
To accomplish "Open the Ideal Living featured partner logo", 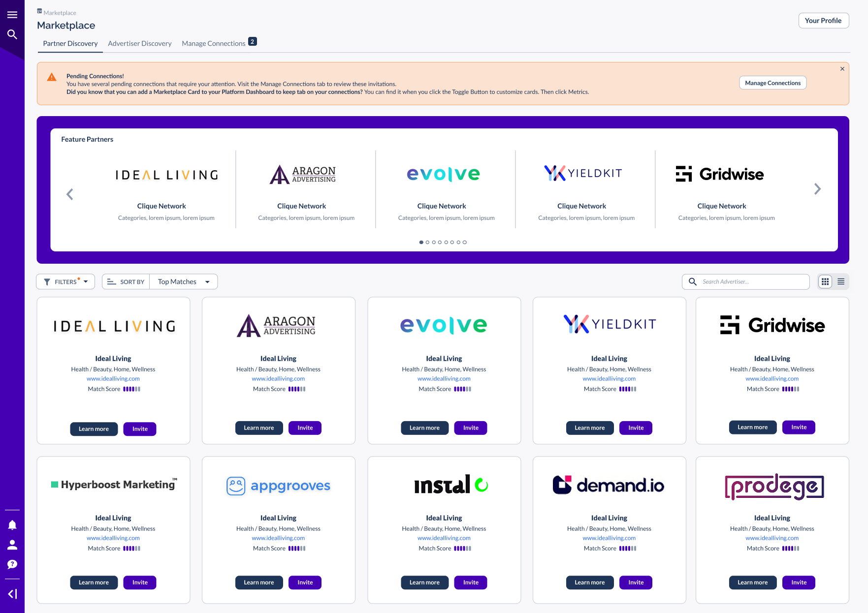I will 166,175.
